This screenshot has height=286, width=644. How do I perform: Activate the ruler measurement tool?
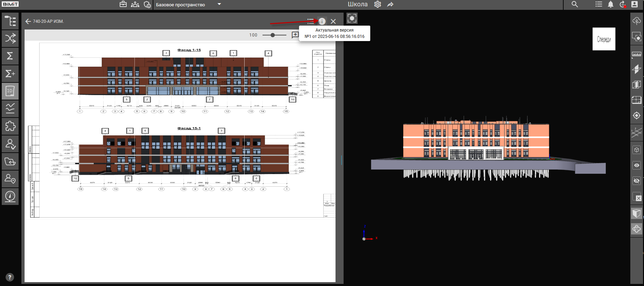(x=636, y=54)
